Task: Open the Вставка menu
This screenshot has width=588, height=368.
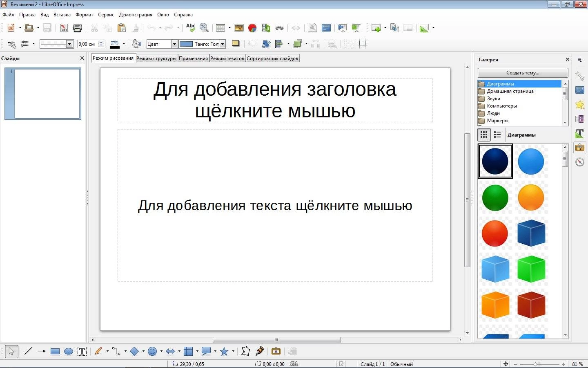Action: tap(62, 15)
